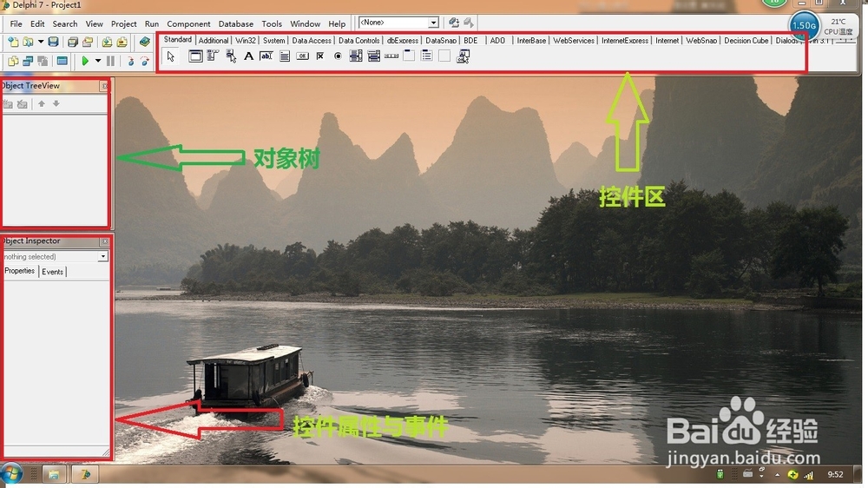
Task: Open the <None> desktop layout dropdown
Action: pyautogui.click(x=433, y=23)
